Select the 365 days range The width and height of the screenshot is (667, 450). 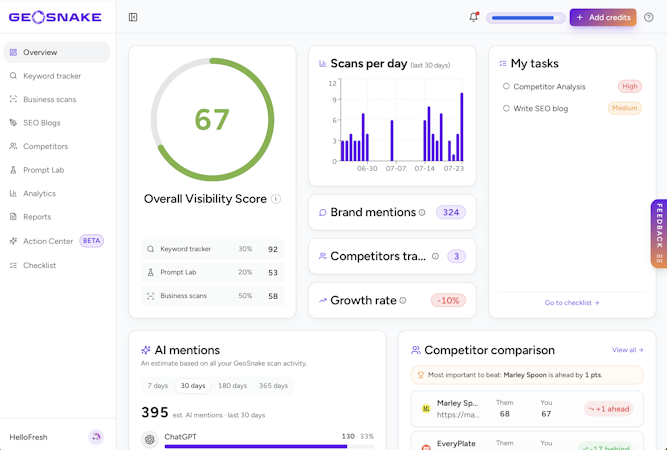click(x=273, y=386)
